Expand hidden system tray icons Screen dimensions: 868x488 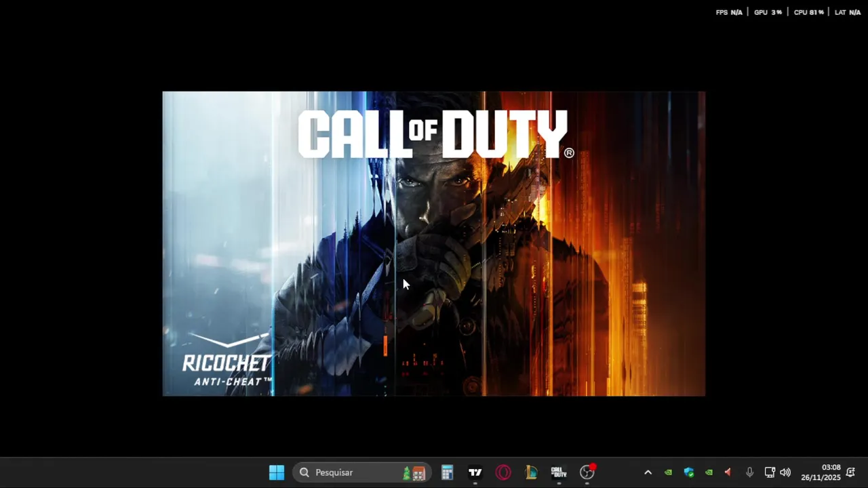pos(648,472)
